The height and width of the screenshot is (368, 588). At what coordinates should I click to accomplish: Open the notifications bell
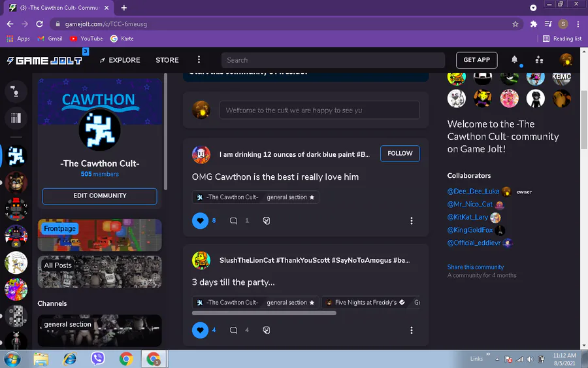pos(515,59)
